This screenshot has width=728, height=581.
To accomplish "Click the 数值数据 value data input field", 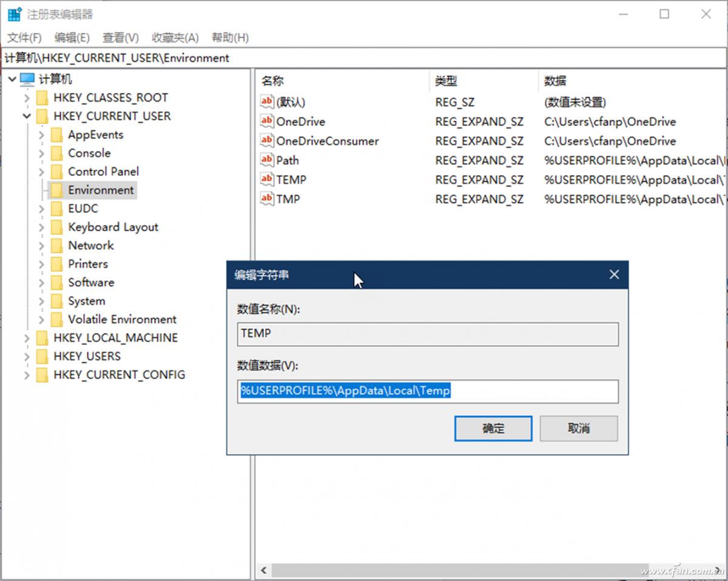I will tap(428, 392).
